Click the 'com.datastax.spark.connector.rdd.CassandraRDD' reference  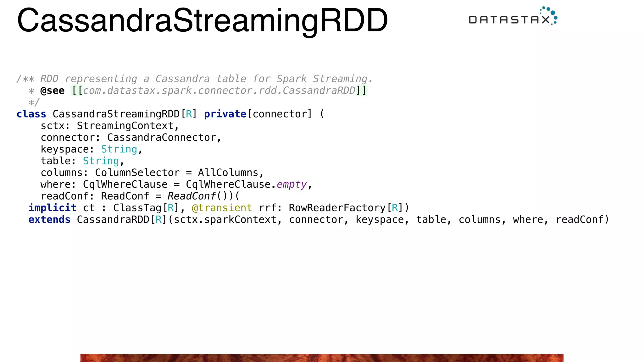click(219, 91)
